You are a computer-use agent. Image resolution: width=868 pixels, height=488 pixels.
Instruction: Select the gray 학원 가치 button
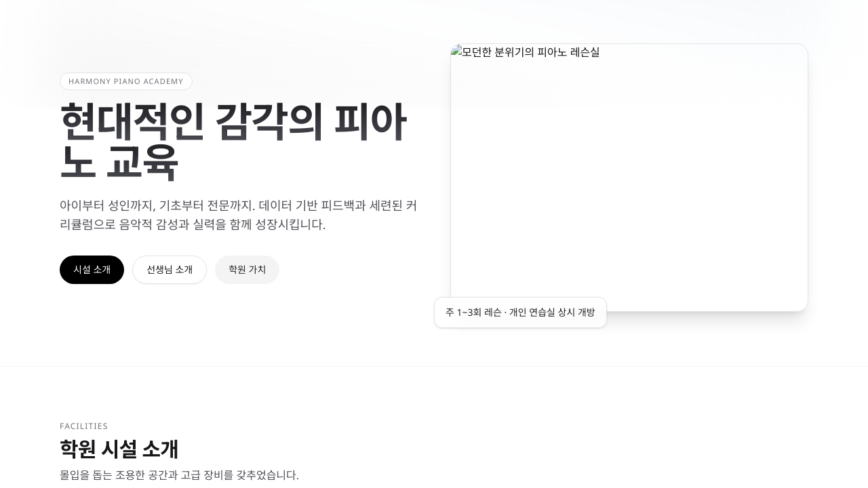coord(247,270)
